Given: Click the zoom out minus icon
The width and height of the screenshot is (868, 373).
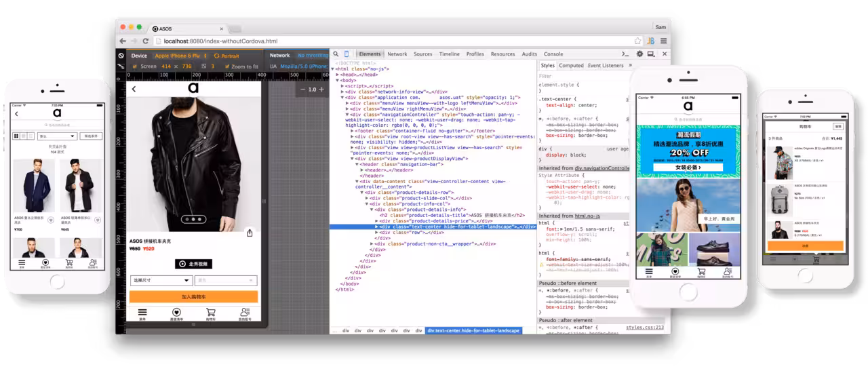Looking at the screenshot, I should point(302,90).
